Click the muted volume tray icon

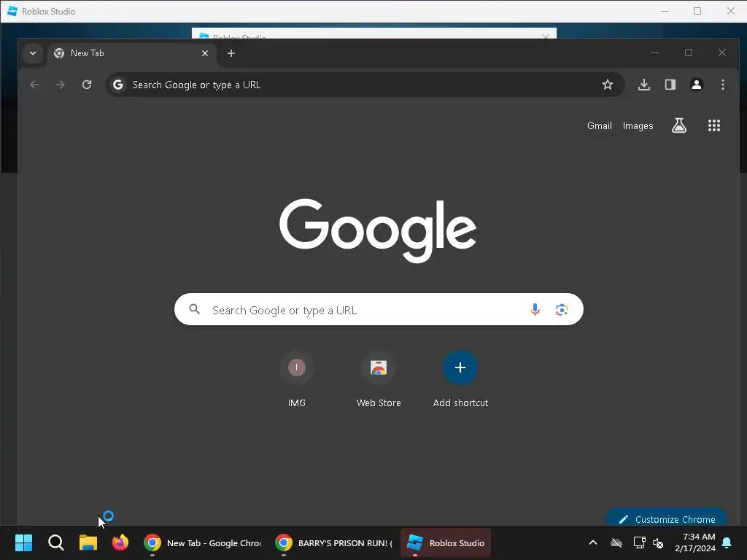click(x=658, y=542)
